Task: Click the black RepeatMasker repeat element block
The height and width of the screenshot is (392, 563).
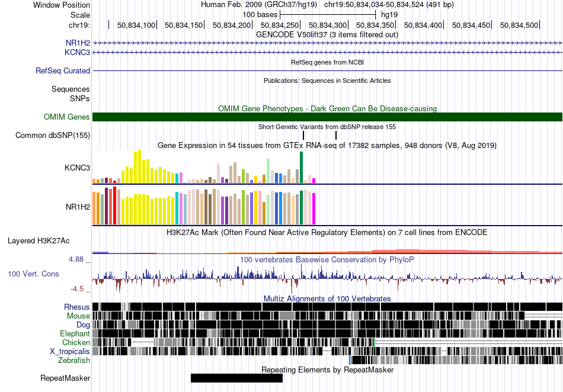Action: point(236,378)
